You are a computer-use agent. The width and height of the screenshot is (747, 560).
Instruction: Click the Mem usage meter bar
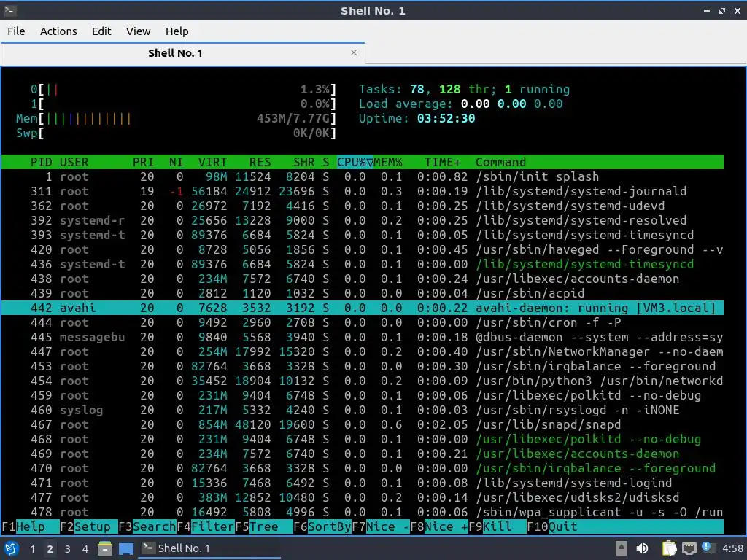tap(177, 118)
